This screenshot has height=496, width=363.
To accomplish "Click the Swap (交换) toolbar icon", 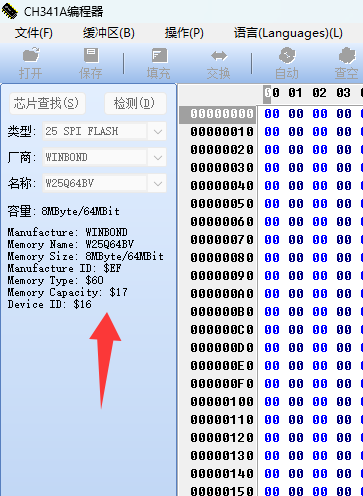I will point(218,63).
